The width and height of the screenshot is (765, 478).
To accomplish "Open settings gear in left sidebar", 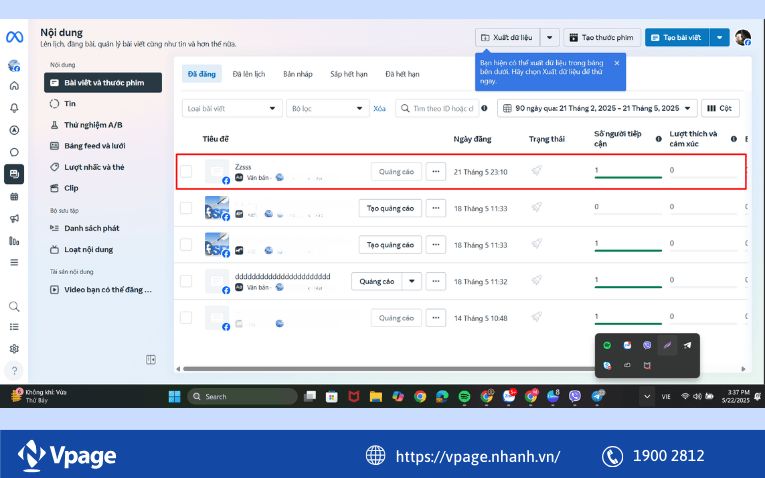I will tap(14, 349).
